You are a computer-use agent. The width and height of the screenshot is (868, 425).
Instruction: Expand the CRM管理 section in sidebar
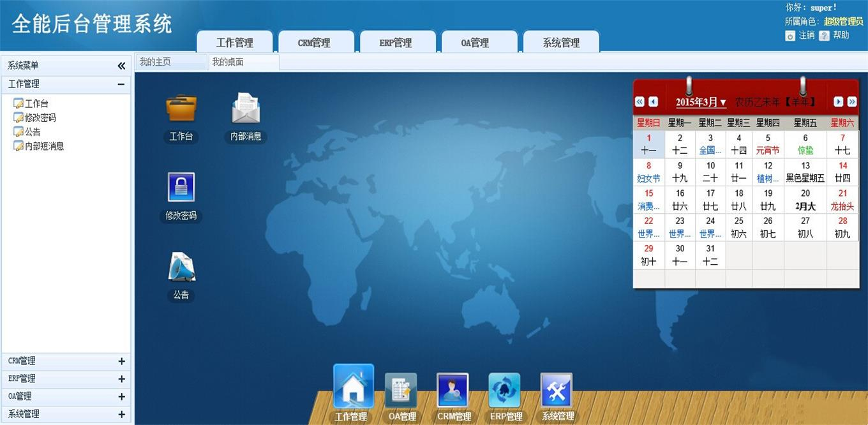(121, 361)
